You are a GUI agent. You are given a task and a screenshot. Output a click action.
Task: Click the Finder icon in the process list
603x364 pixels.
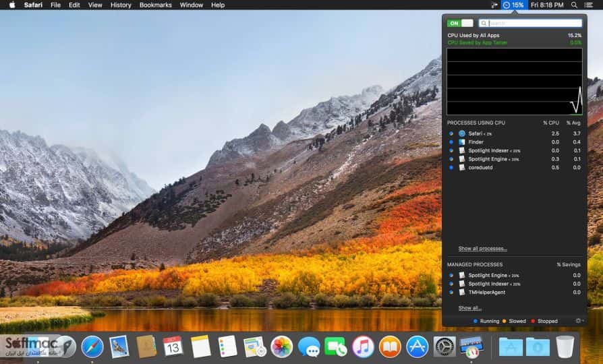pyautogui.click(x=462, y=142)
